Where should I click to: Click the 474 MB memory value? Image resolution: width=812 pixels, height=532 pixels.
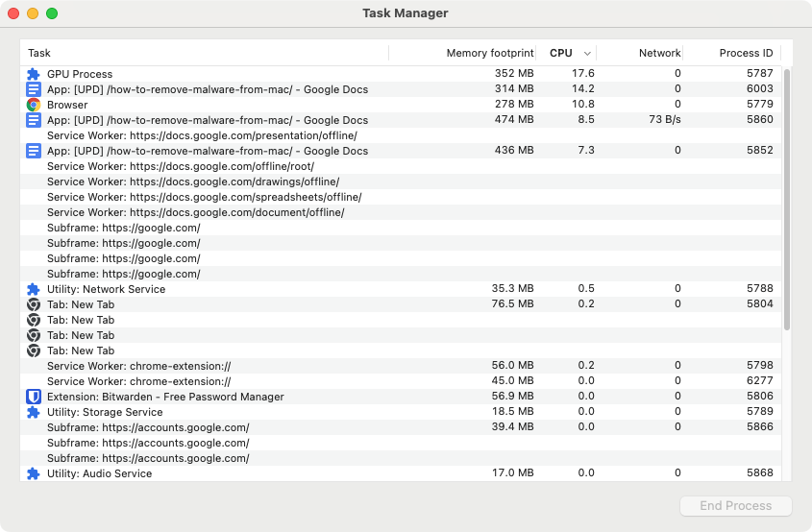pos(514,119)
